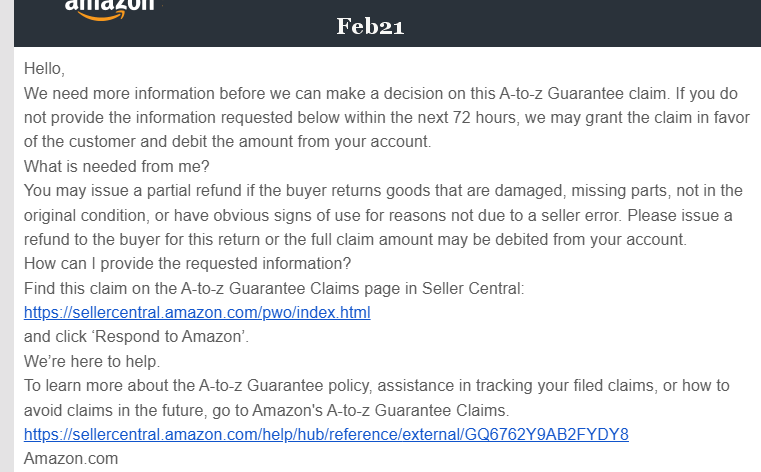761x472 pixels.
Task: Click the 'Seller Central:' text
Action: click(x=473, y=288)
